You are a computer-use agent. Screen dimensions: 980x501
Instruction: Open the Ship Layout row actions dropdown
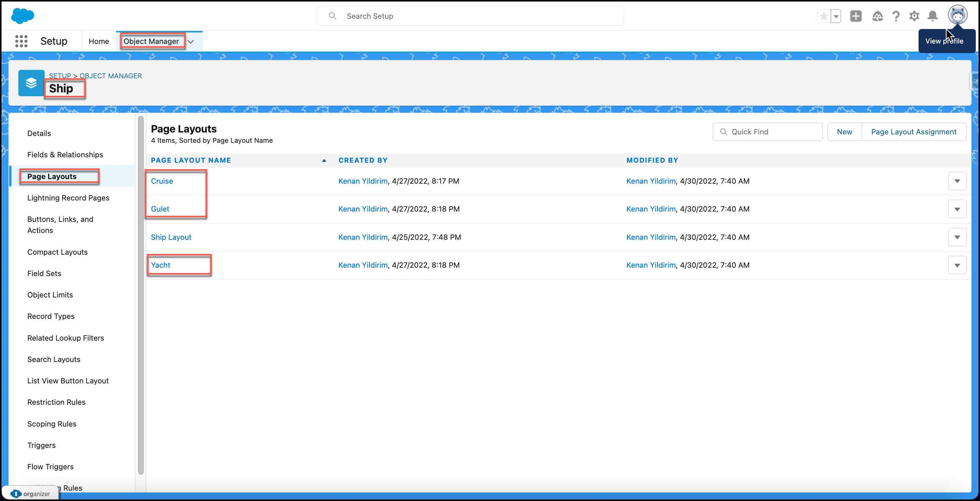tap(957, 237)
